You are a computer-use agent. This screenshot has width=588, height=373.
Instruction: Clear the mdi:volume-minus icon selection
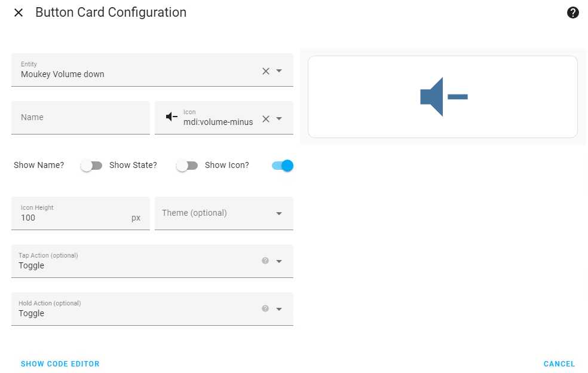[265, 118]
